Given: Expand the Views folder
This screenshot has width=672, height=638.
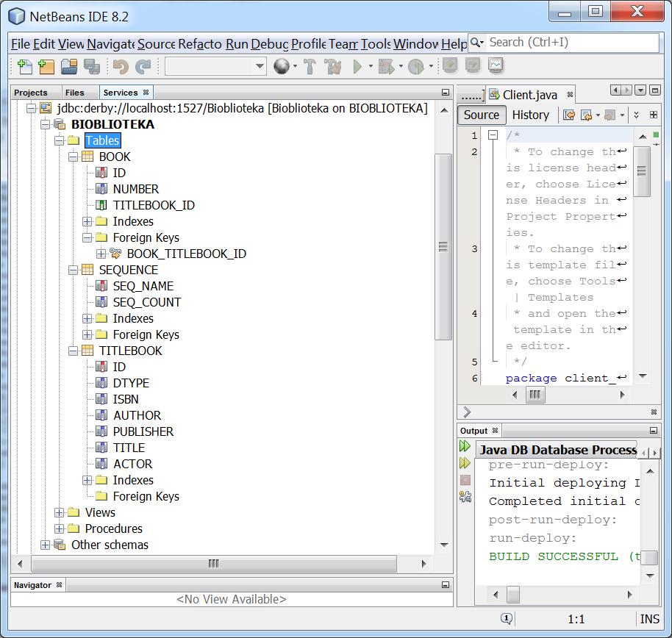Looking at the screenshot, I should (x=59, y=512).
